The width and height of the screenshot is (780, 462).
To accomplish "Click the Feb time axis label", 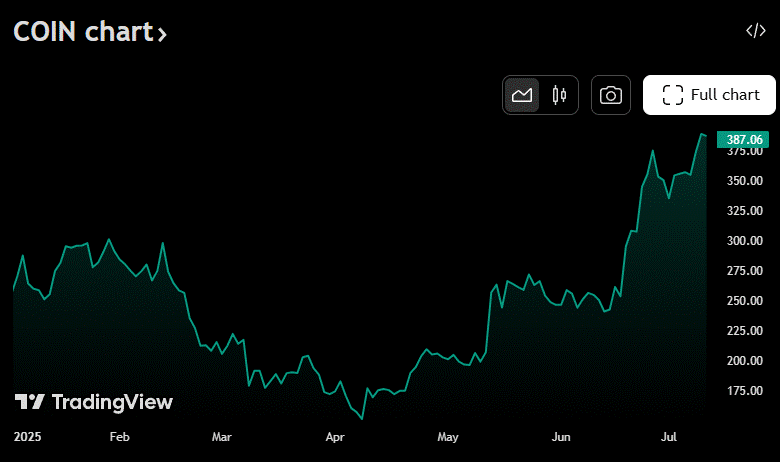I will 119,437.
